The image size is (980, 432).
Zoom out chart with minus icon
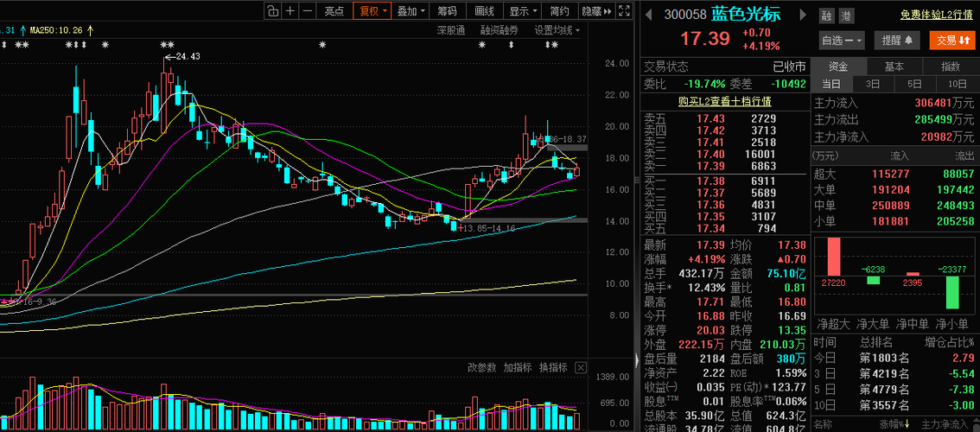click(307, 10)
